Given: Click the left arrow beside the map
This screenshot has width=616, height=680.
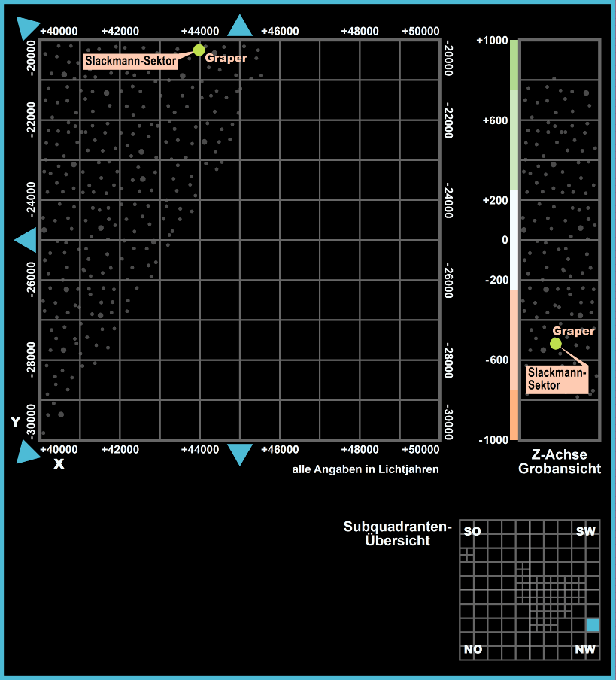Looking at the screenshot, I should point(26,241).
